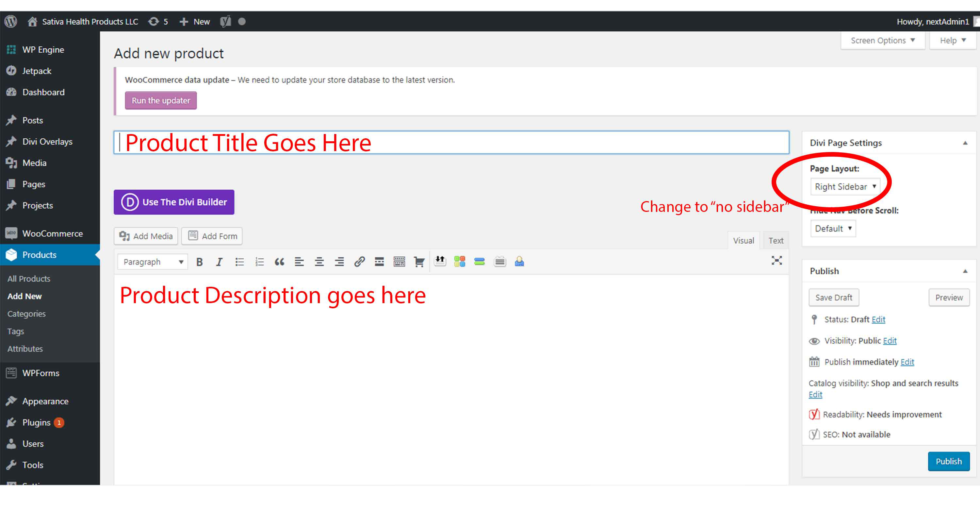
Task: Insert a bulleted list
Action: (239, 262)
